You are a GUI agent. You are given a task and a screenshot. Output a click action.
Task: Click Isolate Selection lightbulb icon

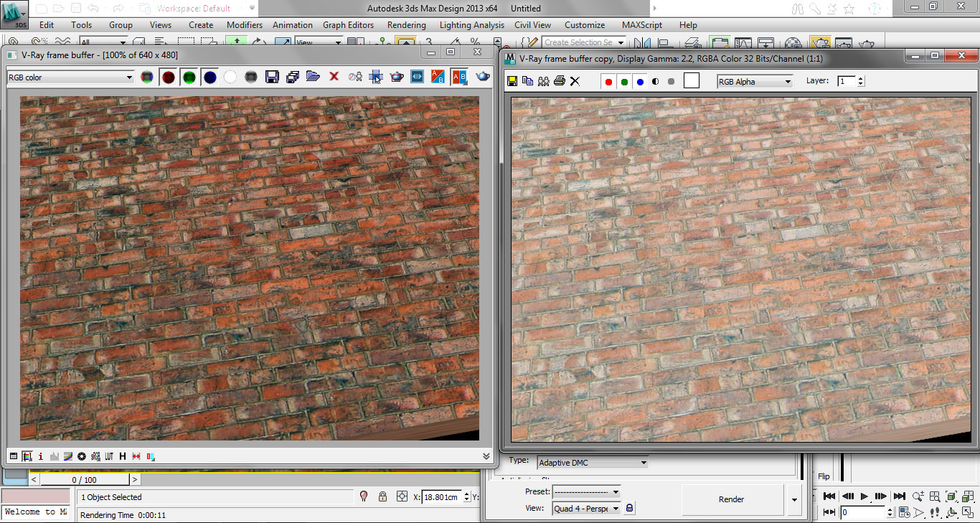click(x=364, y=496)
